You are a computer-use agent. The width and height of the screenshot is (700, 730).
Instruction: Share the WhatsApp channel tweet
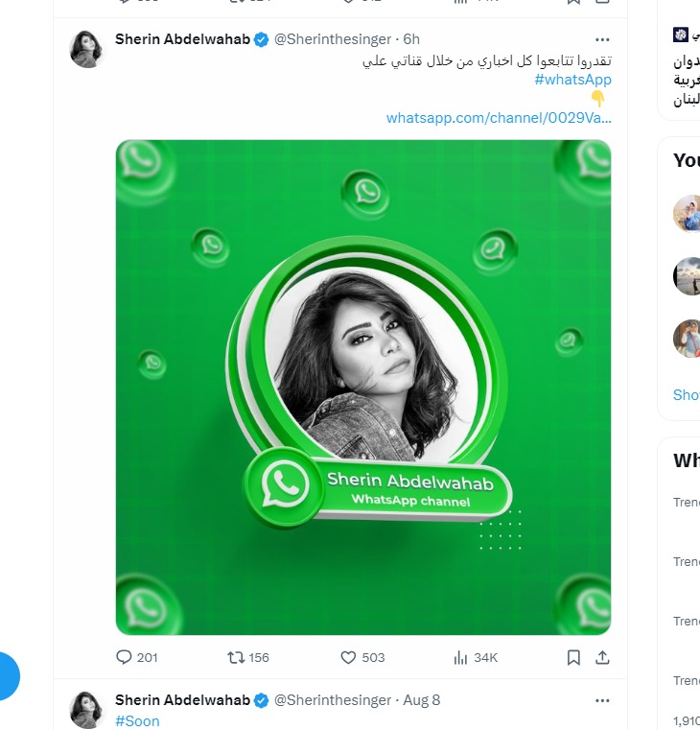(602, 657)
